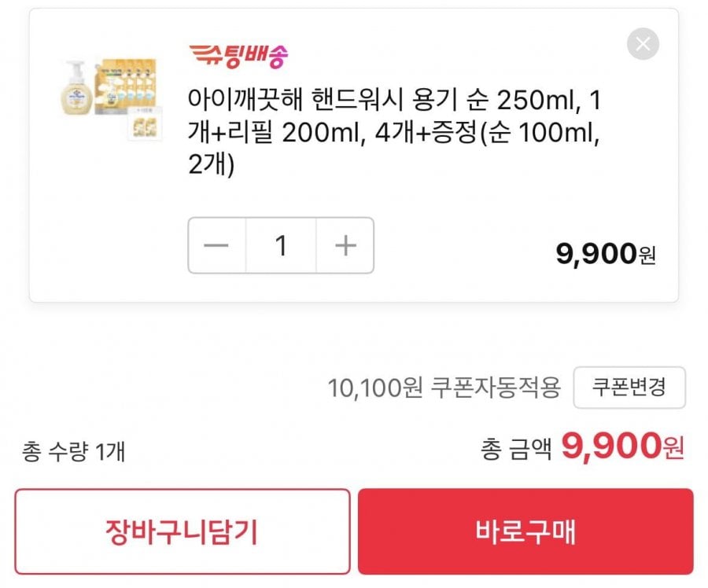Buy now with the 바로구매 button
The height and width of the screenshot is (588, 708).
point(525,532)
